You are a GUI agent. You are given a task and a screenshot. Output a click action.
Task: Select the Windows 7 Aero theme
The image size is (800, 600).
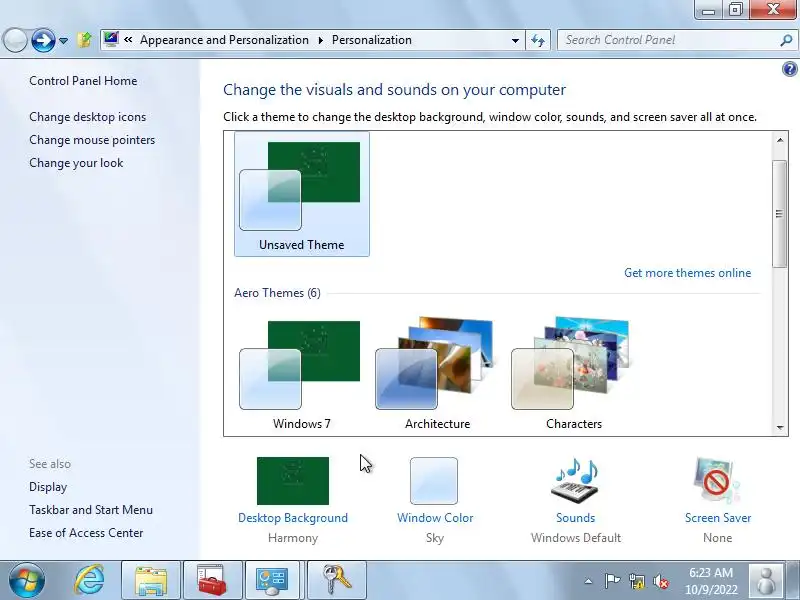302,373
